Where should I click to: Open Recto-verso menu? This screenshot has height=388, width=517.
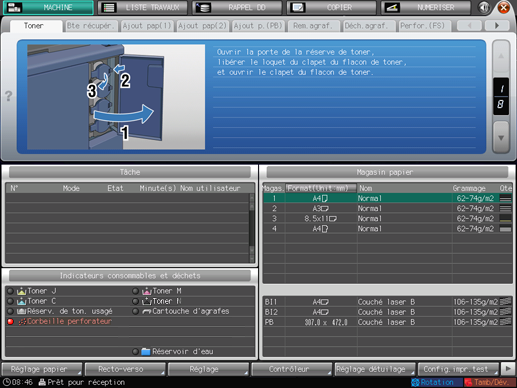click(x=125, y=369)
